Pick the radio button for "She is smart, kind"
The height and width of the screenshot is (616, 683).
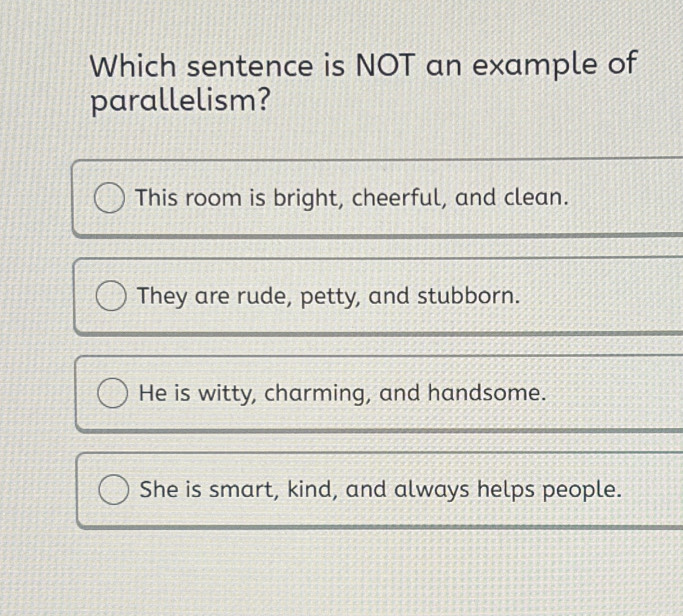point(113,491)
